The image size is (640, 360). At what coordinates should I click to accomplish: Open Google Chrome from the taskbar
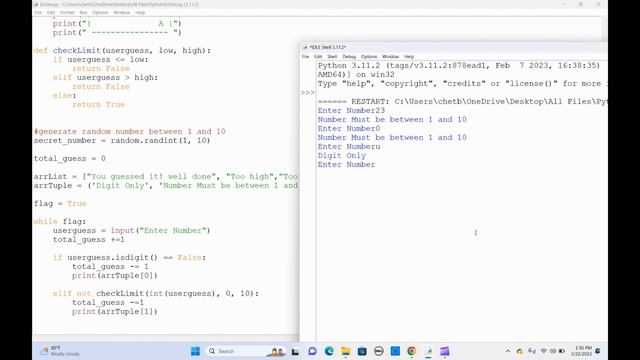click(411, 351)
